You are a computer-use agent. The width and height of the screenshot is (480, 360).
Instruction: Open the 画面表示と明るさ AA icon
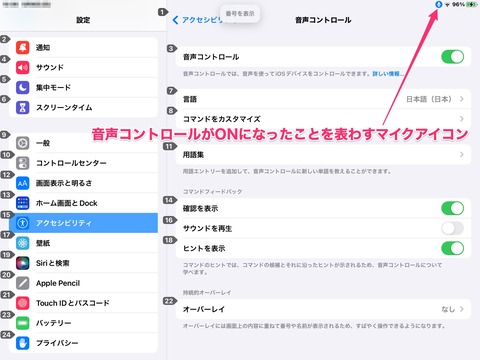(23, 183)
